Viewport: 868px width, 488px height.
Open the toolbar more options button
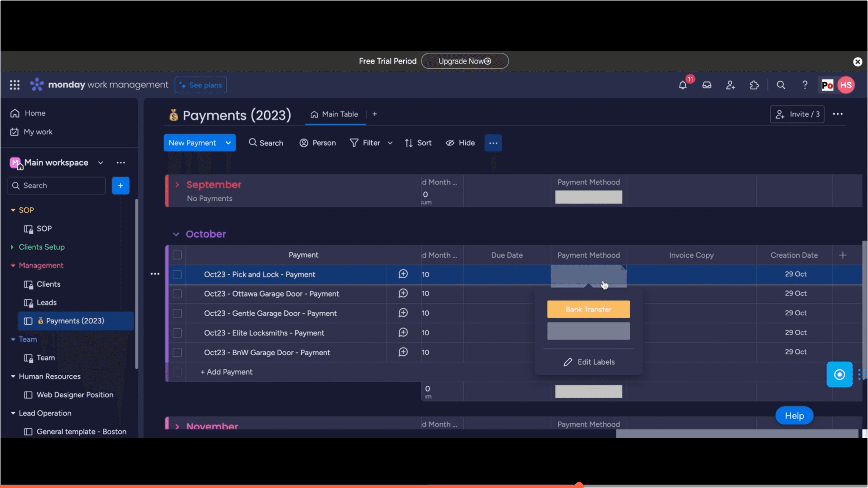click(493, 143)
